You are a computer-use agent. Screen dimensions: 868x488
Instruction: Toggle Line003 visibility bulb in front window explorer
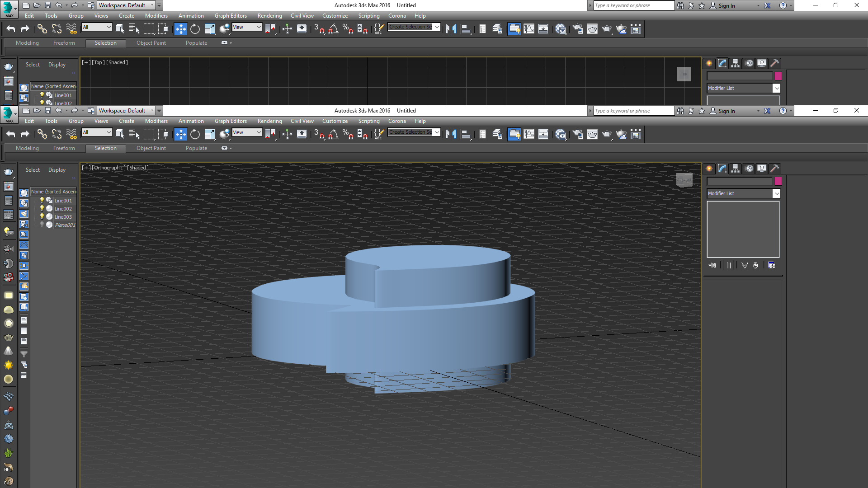click(x=42, y=216)
